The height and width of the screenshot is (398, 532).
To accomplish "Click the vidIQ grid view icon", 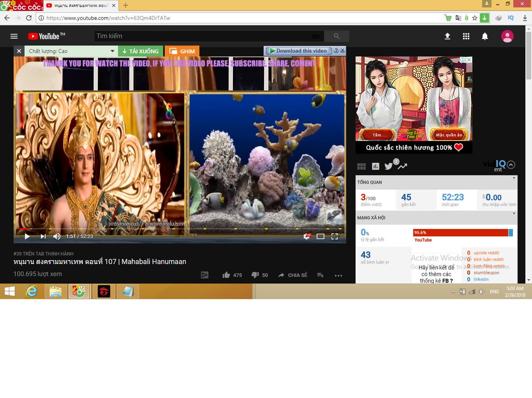I will click(x=361, y=166).
